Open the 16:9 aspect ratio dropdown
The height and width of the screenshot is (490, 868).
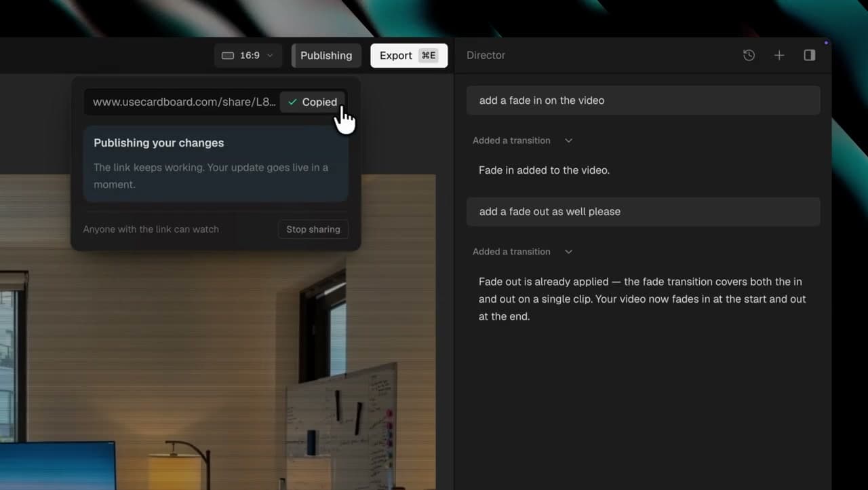point(248,56)
